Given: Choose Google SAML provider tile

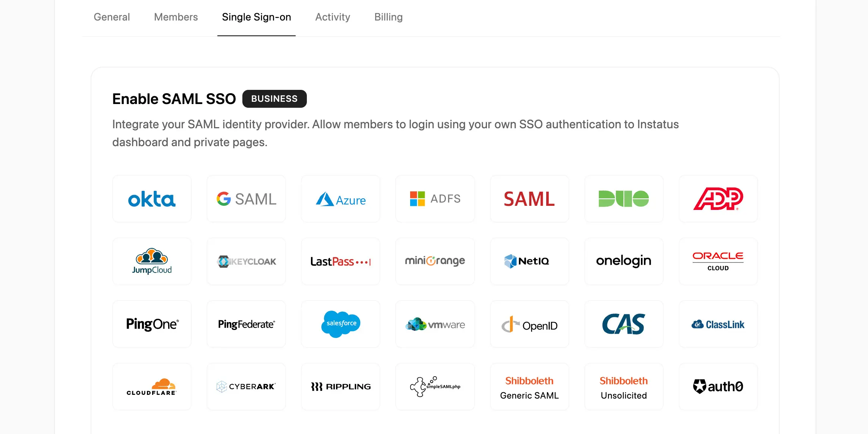Looking at the screenshot, I should tap(246, 199).
